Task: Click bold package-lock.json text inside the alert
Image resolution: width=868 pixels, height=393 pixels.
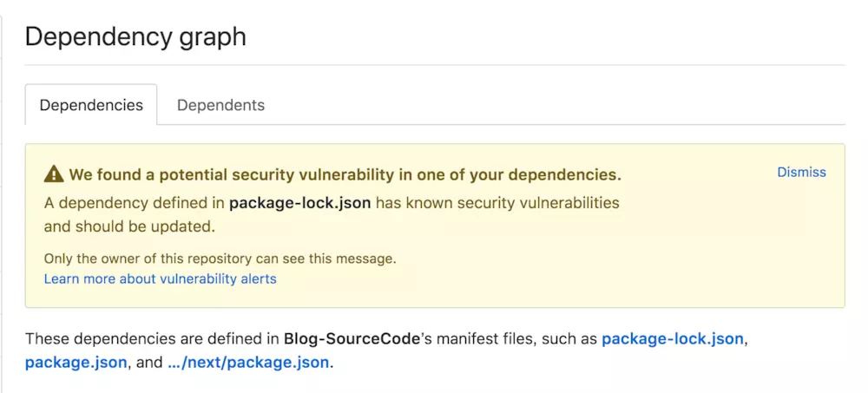Action: click(300, 203)
